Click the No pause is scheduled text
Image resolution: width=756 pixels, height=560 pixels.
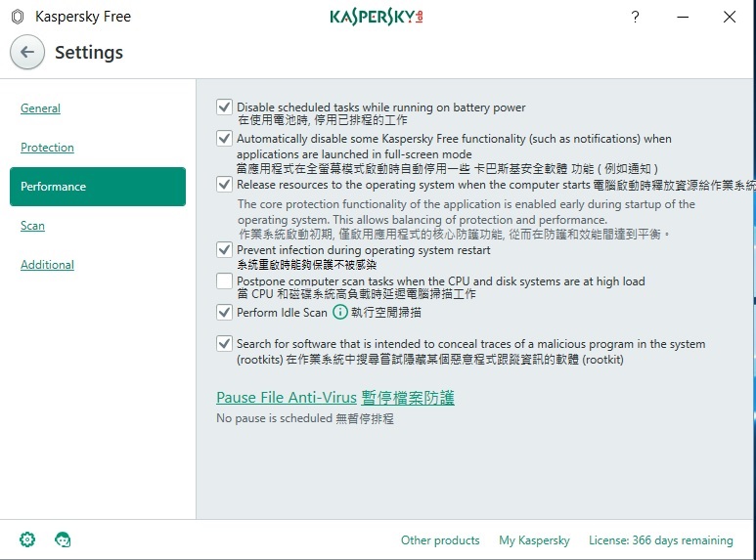click(x=305, y=418)
